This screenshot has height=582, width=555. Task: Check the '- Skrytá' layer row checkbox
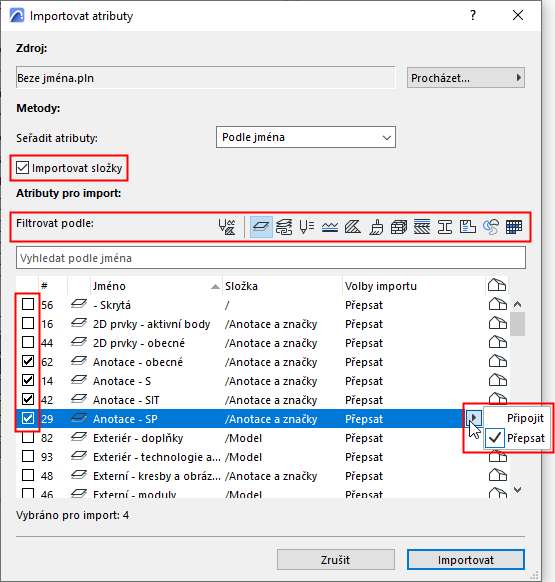28,304
